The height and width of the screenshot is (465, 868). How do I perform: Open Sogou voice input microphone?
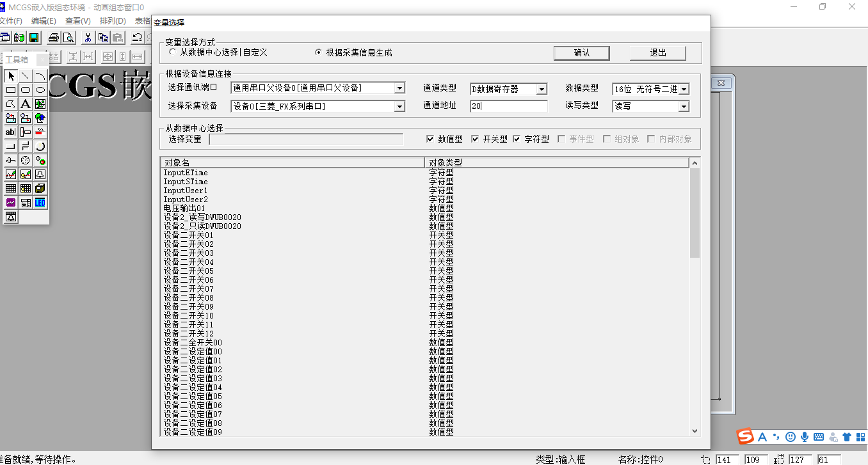tap(805, 437)
